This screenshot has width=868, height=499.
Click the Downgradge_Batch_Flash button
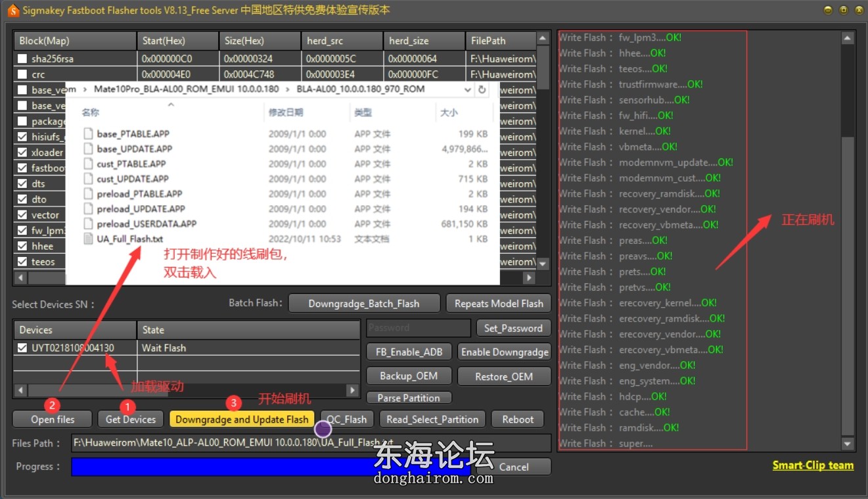pos(364,304)
